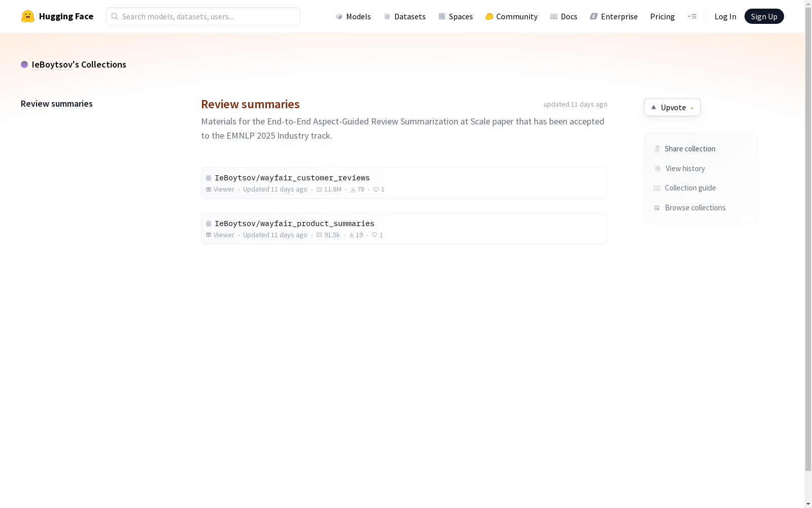The width and height of the screenshot is (812, 508).
Task: Click dataset icon beside wayfair_product_summaries
Action: pyautogui.click(x=209, y=224)
